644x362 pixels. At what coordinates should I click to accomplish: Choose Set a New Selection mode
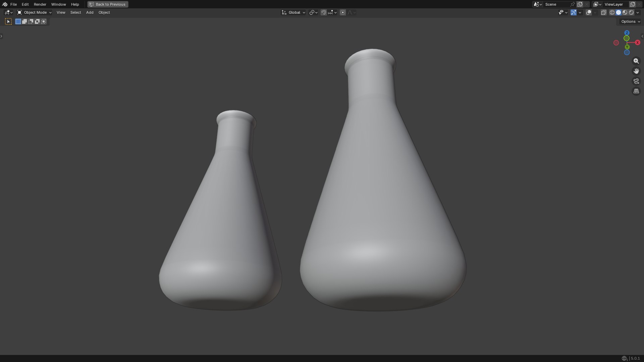tap(18, 21)
